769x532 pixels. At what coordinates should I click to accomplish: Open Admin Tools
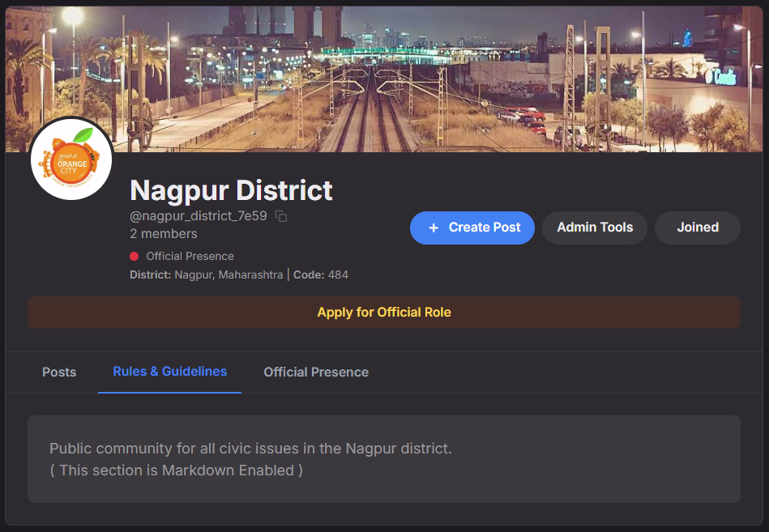[x=594, y=228]
